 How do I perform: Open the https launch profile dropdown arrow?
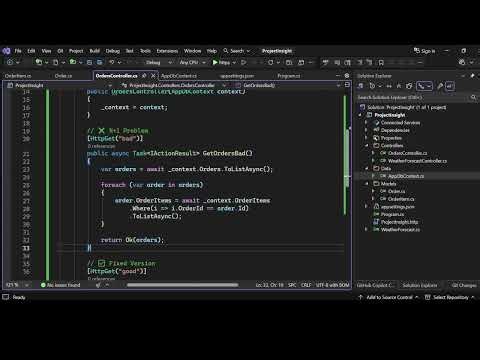click(x=234, y=62)
